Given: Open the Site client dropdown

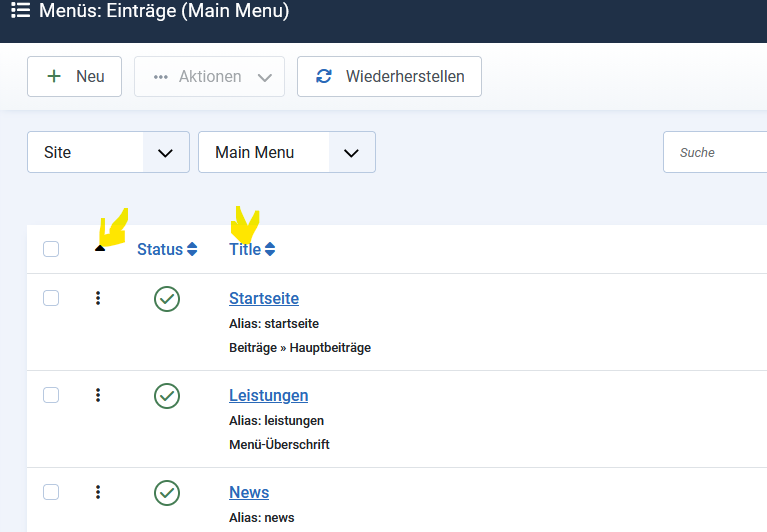Looking at the screenshot, I should (108, 152).
